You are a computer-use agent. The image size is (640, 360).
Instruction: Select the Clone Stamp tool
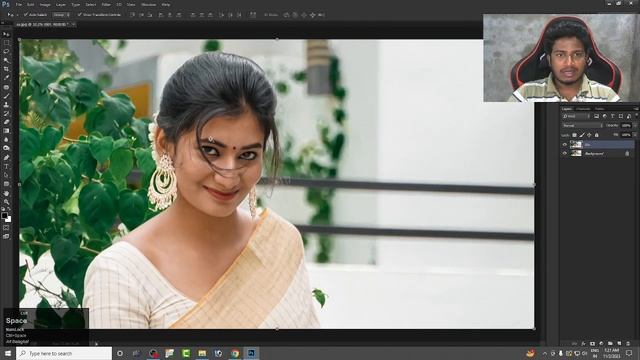(x=6, y=104)
